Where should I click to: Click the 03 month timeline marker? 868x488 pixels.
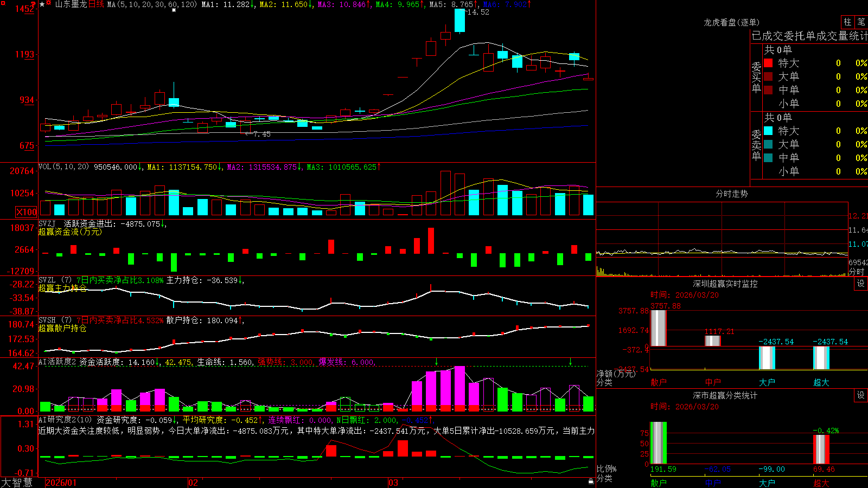click(x=393, y=483)
